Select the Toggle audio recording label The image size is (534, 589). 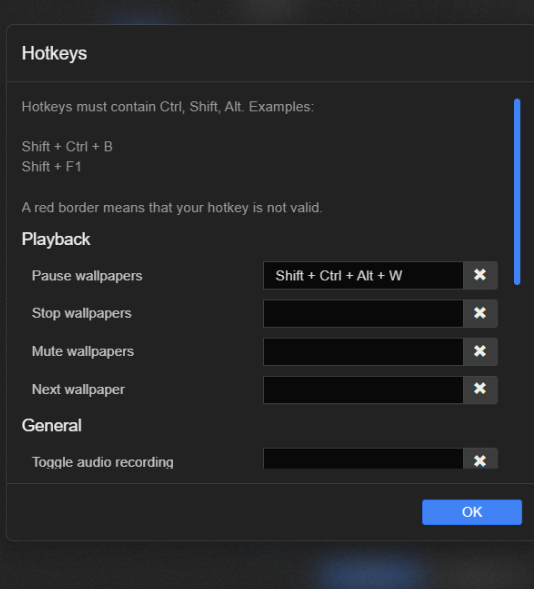click(103, 462)
